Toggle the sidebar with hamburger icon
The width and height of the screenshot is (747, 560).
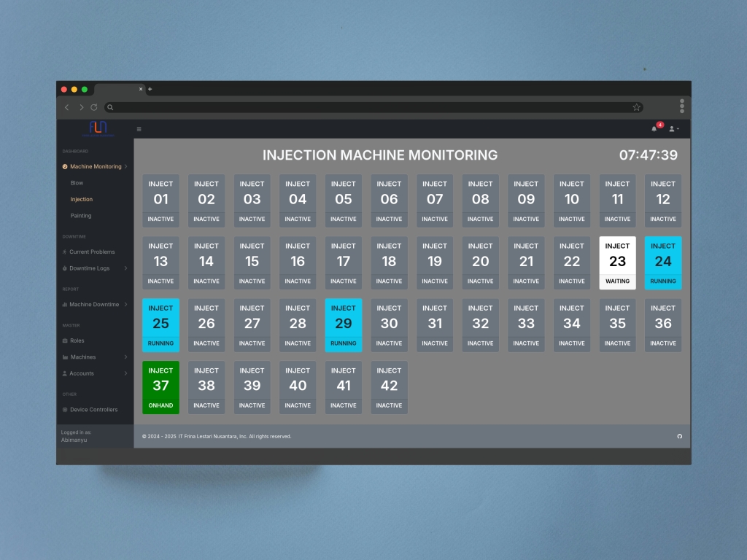click(139, 129)
